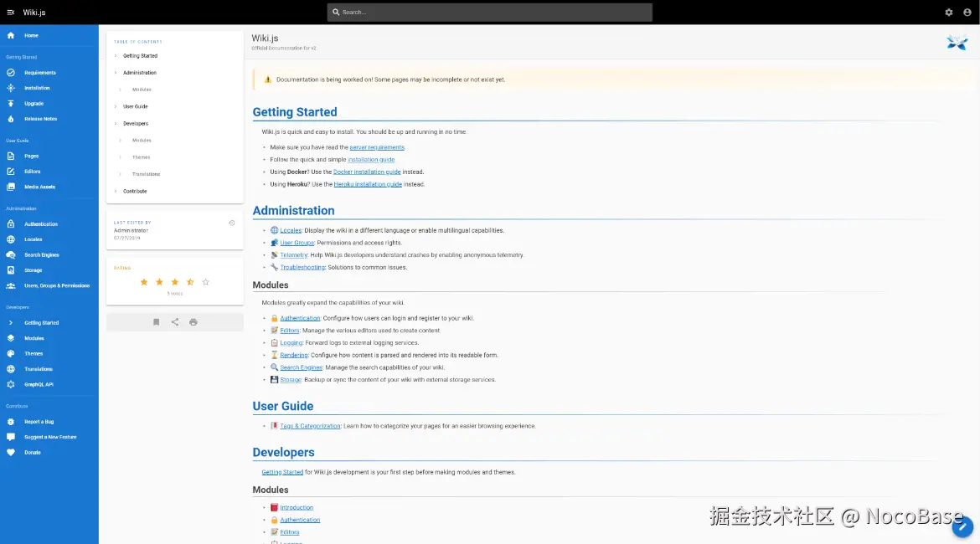Viewport: 980px width, 544px height.
Task: Bookmark the page with the bookmark icon
Action: tap(156, 321)
